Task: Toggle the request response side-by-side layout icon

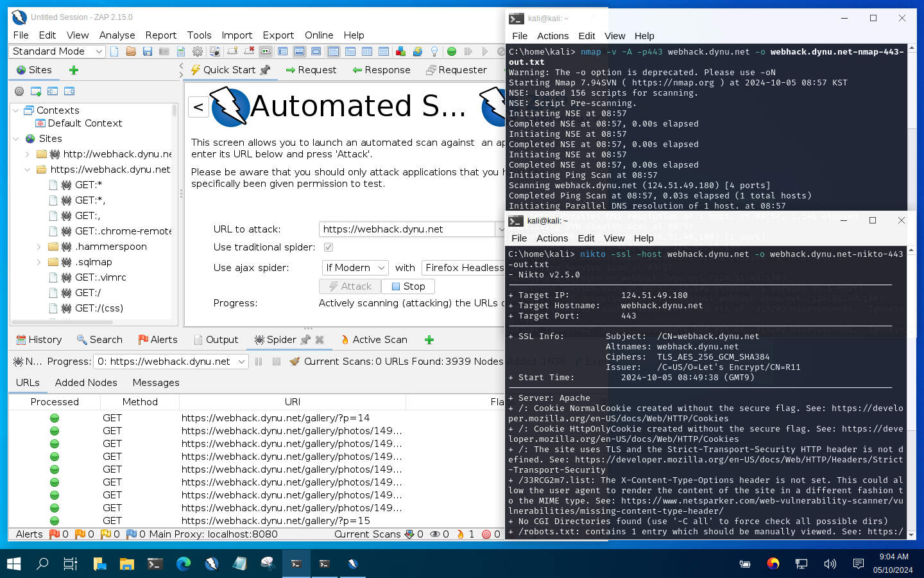Action: pos(367,51)
